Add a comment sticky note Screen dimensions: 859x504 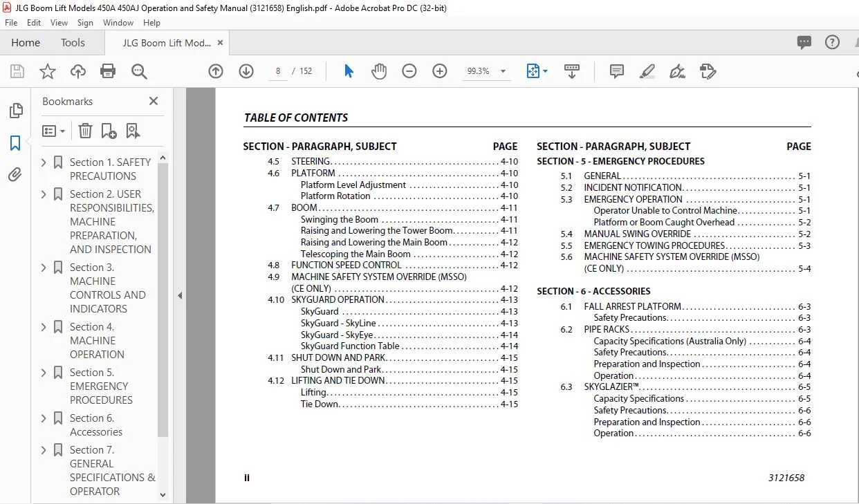(617, 71)
